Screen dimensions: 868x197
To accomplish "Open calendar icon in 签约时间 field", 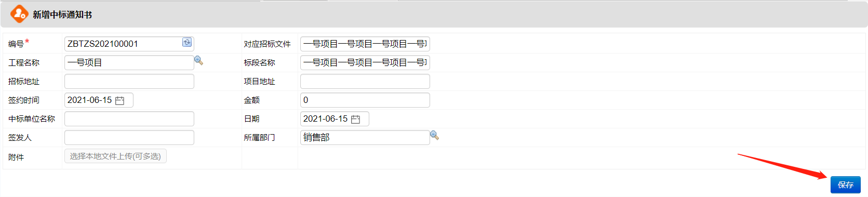I will (119, 100).
